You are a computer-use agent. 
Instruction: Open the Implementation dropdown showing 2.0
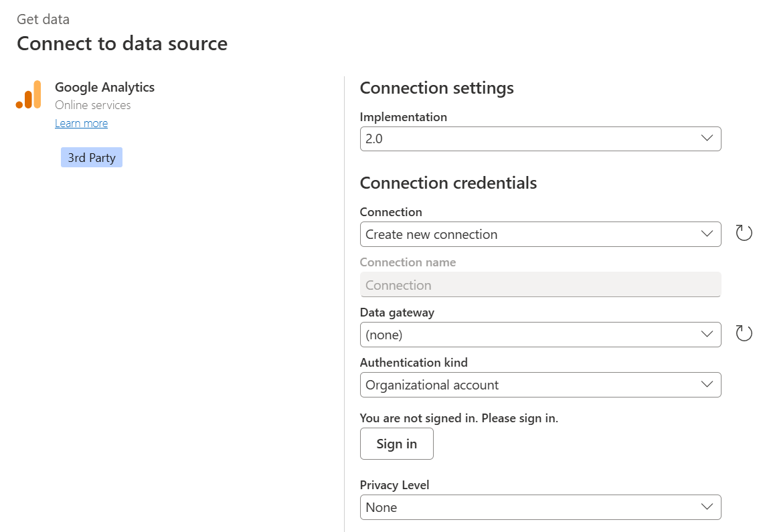pyautogui.click(x=540, y=139)
